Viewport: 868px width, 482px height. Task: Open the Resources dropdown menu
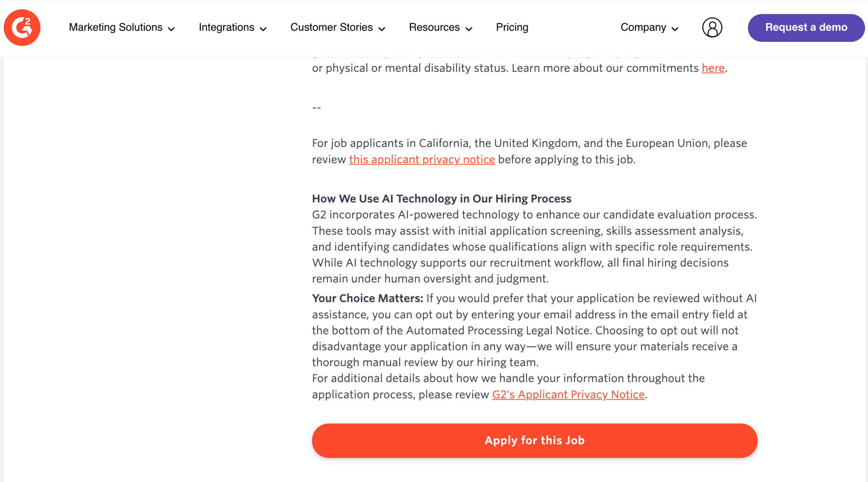(x=440, y=27)
